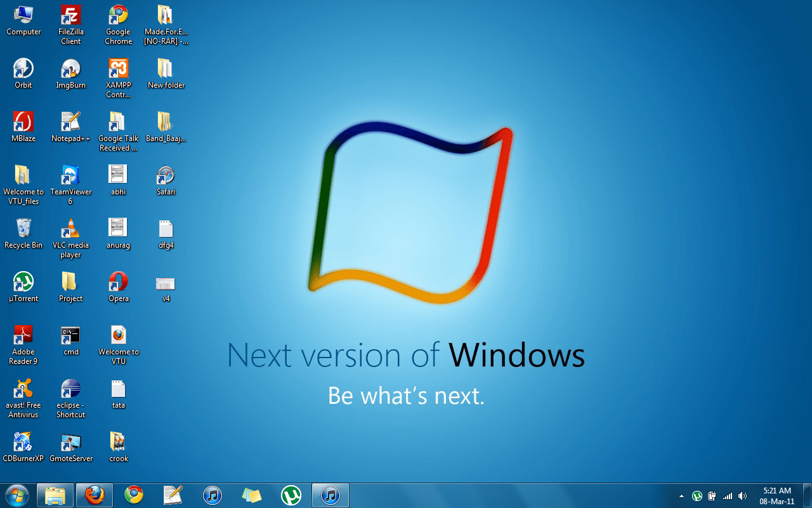Select the avast! Free Antivirus shortcut
This screenshot has width=812, height=508.
pos(23,398)
